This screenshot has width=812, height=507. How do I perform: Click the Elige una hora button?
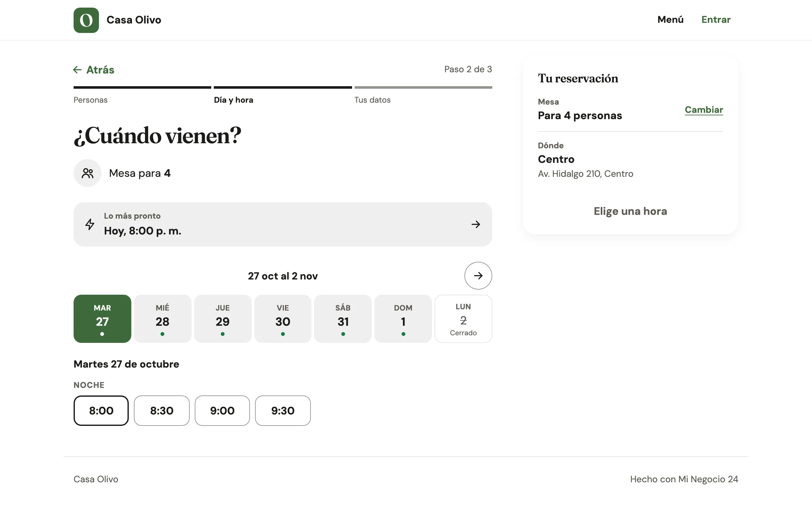click(630, 211)
